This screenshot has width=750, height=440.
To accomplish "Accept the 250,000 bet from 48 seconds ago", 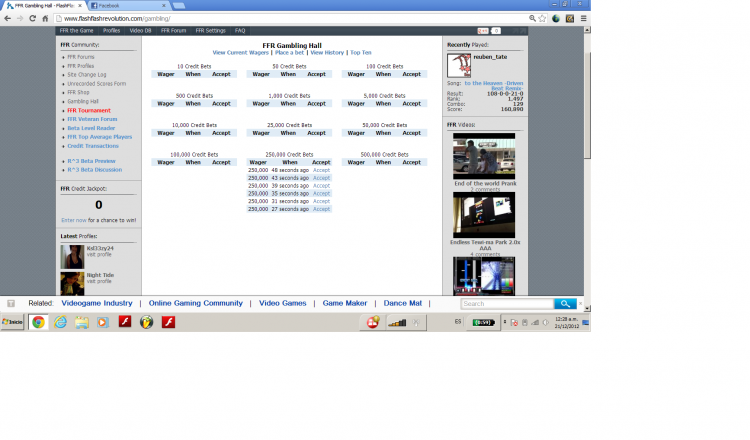I will pos(321,170).
